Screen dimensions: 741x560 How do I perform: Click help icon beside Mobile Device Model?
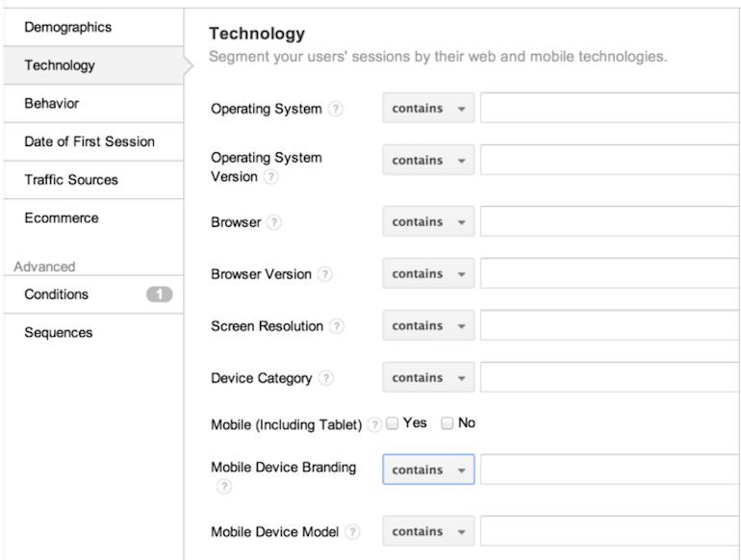click(353, 532)
